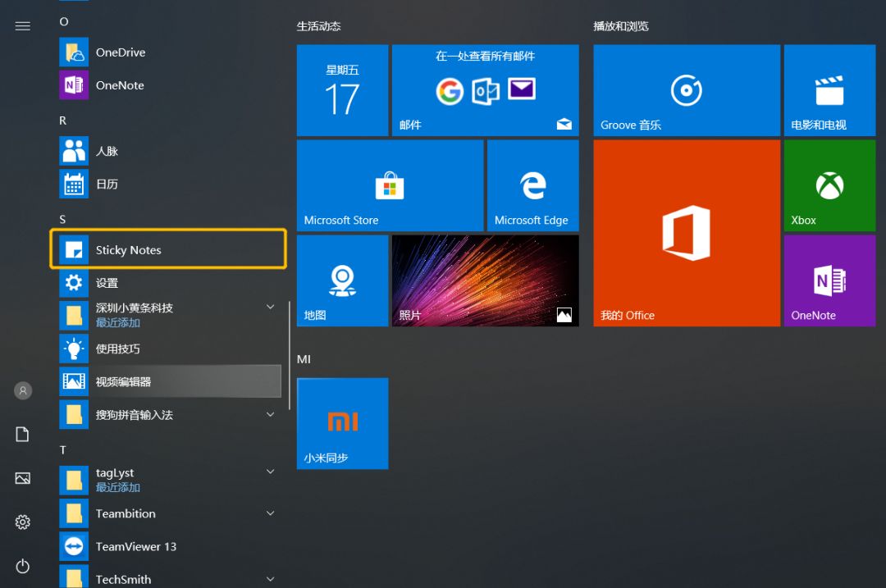Start the 小米同步 app tile
The width and height of the screenshot is (886, 588).
342,423
